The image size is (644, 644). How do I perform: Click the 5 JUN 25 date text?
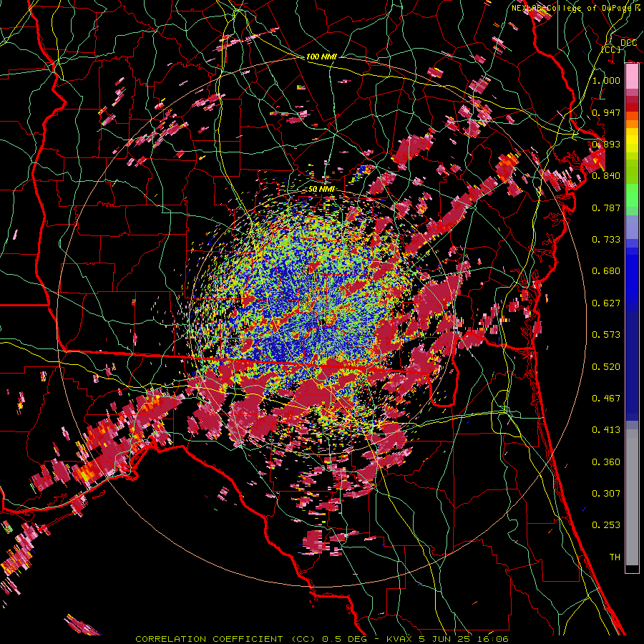443,639
